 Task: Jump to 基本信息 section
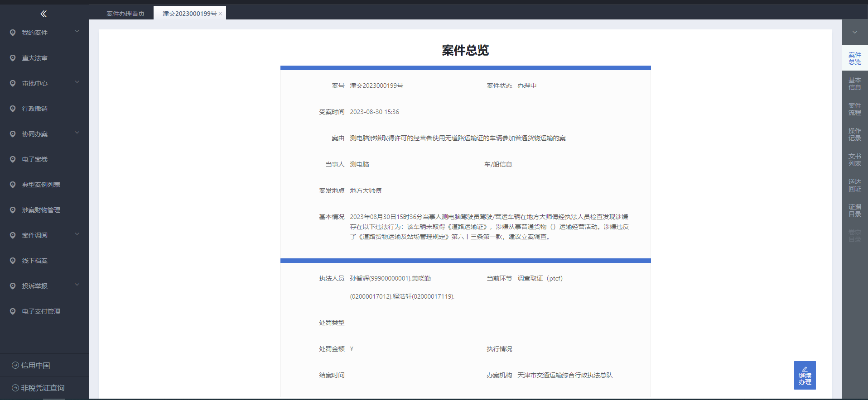point(855,84)
